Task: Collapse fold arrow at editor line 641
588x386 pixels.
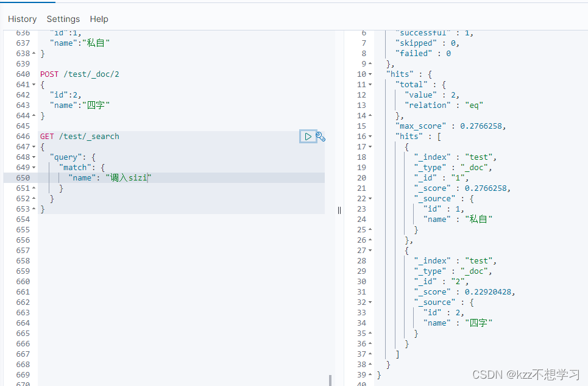Action: click(x=34, y=85)
